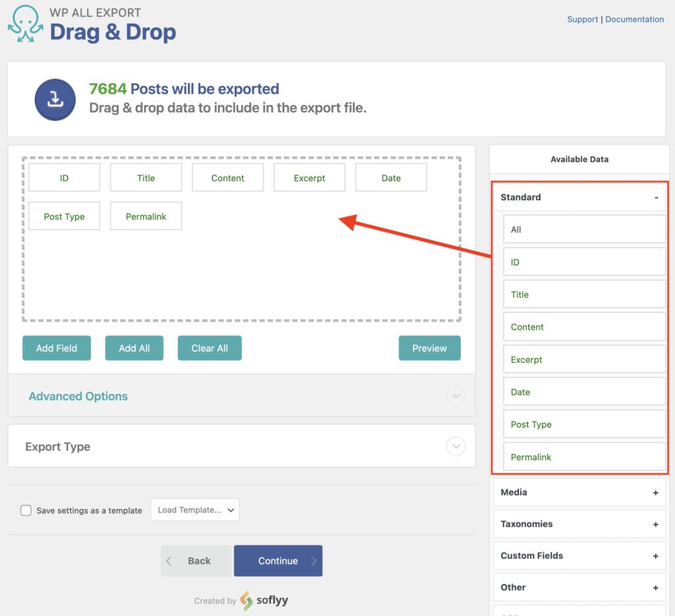Expand the Custom Fields section

coord(657,555)
